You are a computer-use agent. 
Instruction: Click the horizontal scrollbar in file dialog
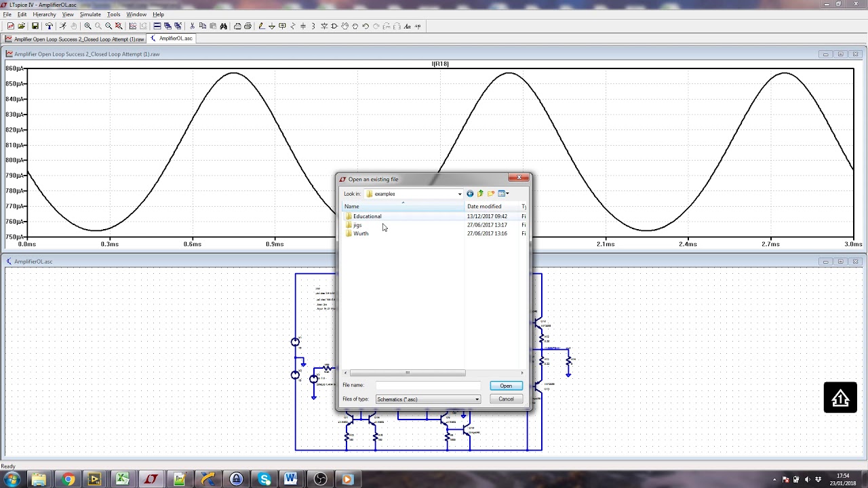[x=407, y=373]
